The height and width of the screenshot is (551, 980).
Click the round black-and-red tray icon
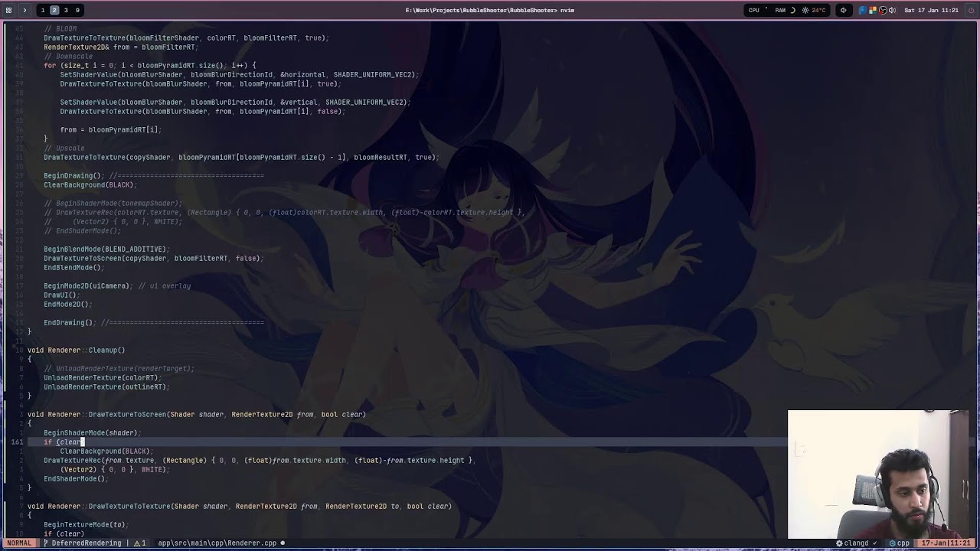tap(883, 10)
